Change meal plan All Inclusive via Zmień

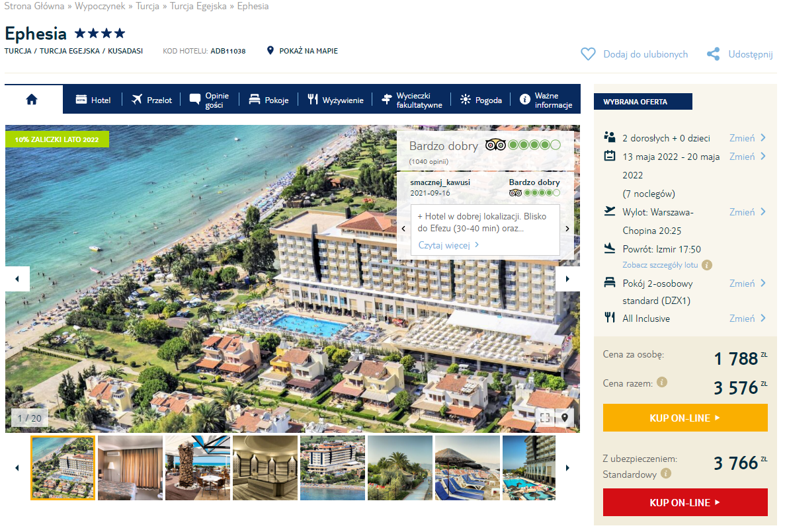pyautogui.click(x=747, y=319)
